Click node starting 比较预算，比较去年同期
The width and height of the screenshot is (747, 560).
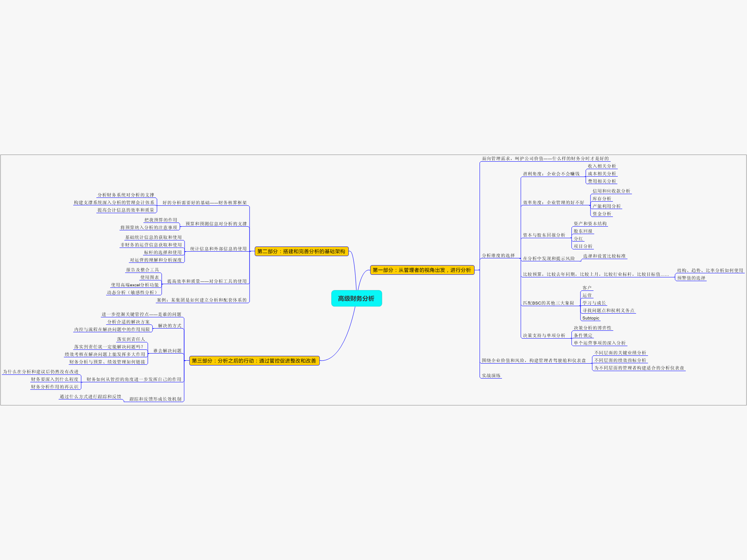[x=596, y=274]
